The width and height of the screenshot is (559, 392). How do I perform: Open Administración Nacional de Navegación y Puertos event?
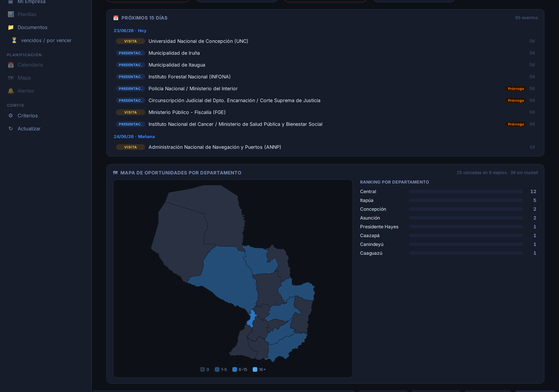(325, 147)
